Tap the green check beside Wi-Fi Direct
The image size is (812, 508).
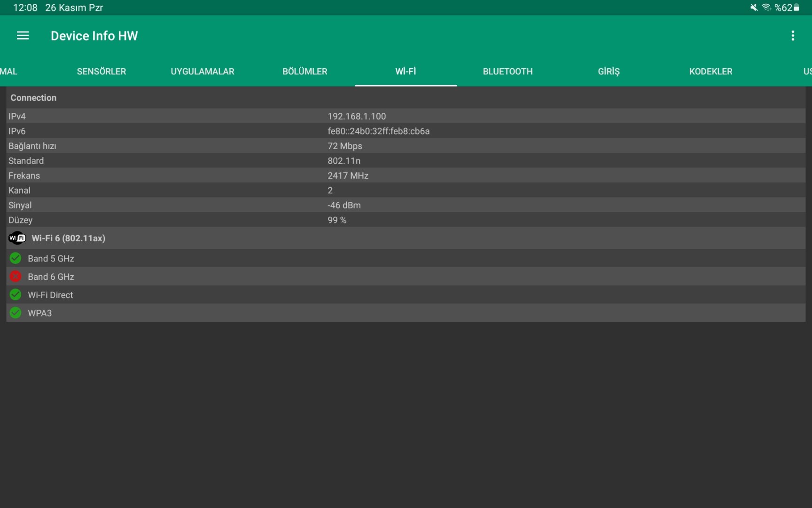16,295
